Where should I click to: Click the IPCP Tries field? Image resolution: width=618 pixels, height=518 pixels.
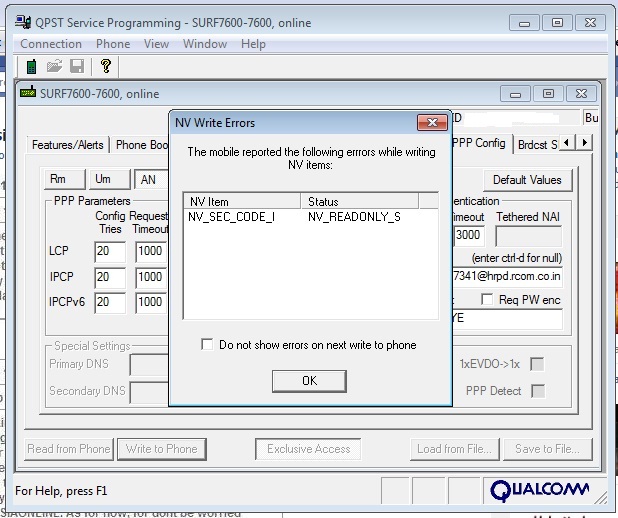pyautogui.click(x=110, y=277)
